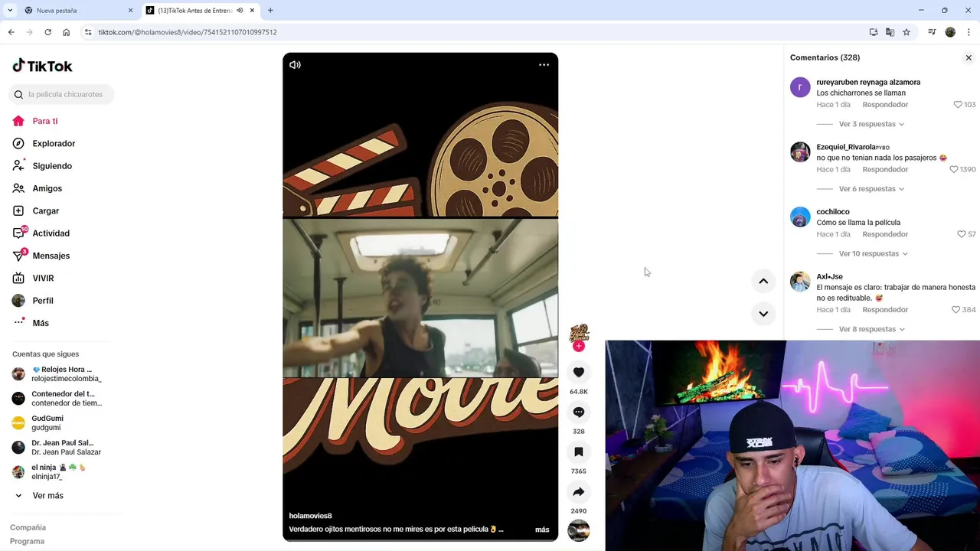Click the translate page icon
Viewport: 980px width, 551px height.
(x=890, y=32)
